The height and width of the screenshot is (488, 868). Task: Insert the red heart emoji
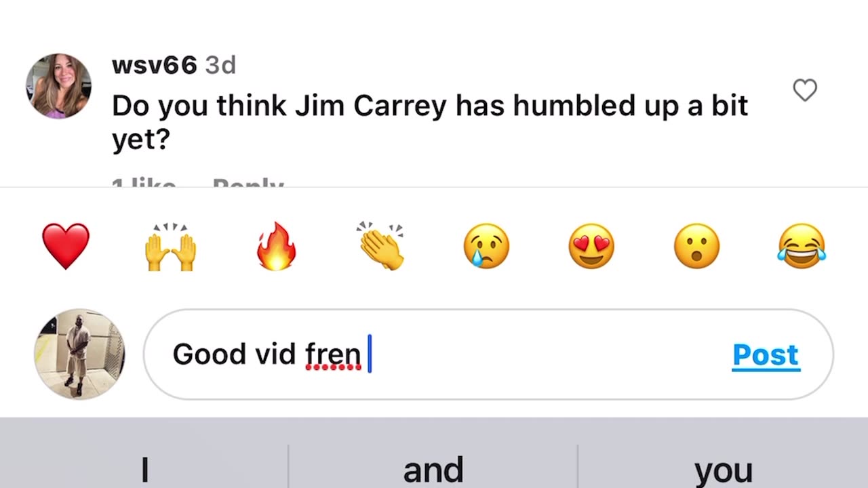[x=66, y=246]
